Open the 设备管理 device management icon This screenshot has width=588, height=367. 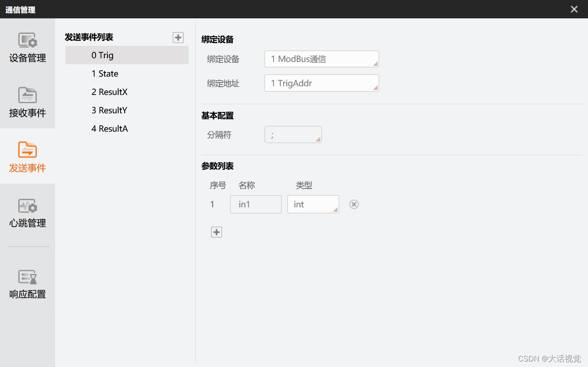coord(28,40)
